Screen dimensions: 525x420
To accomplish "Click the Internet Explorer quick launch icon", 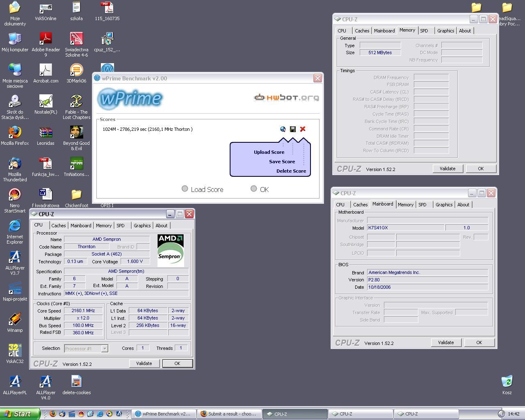I will tap(100, 414).
